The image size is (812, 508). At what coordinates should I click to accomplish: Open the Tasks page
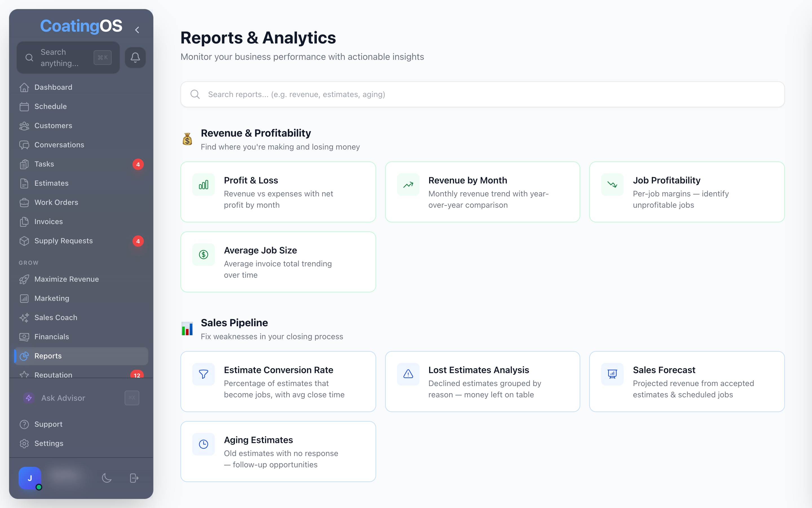(x=81, y=164)
